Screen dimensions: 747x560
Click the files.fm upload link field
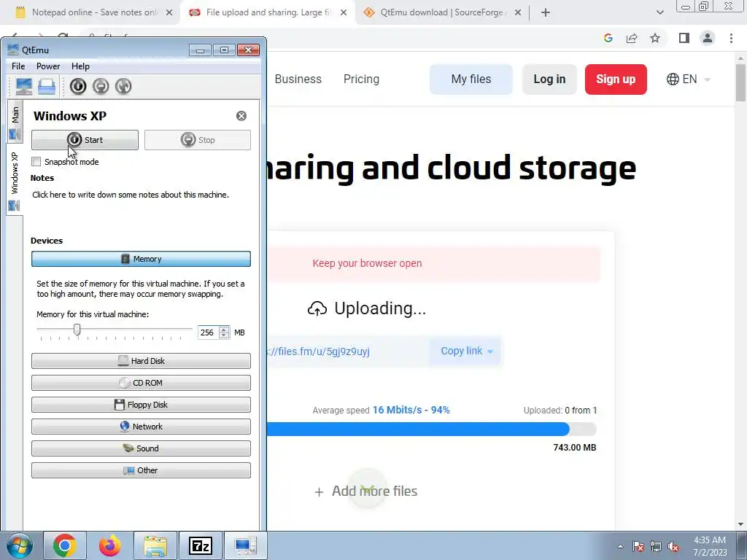348,351
